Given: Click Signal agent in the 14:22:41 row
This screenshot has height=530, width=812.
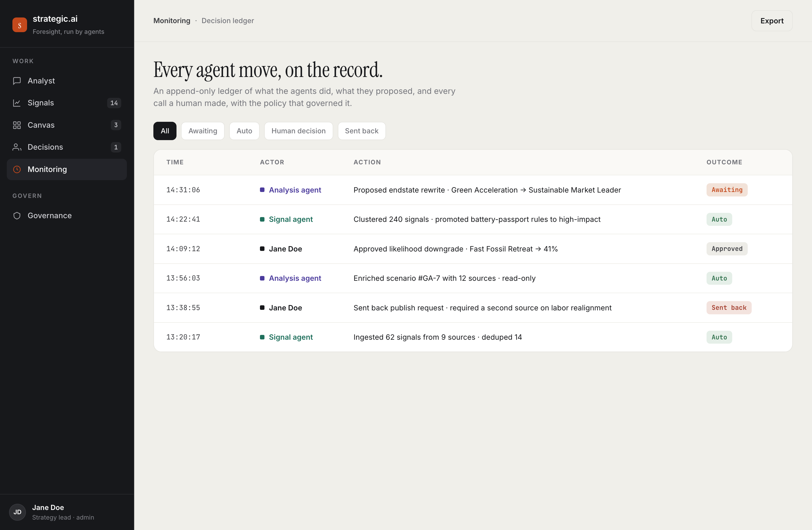Looking at the screenshot, I should (x=291, y=219).
